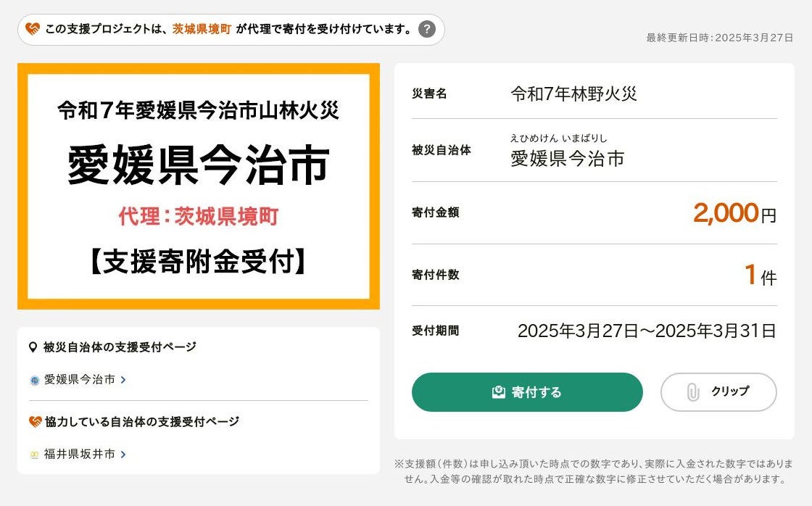Image resolution: width=812 pixels, height=506 pixels.
Task: Click the 協力している自治体の支援受付ページ heading
Action: tap(141, 421)
